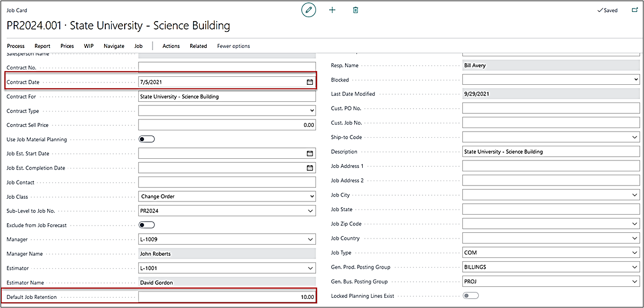
Task: Expand the Job Class dropdown
Action: pos(311,196)
